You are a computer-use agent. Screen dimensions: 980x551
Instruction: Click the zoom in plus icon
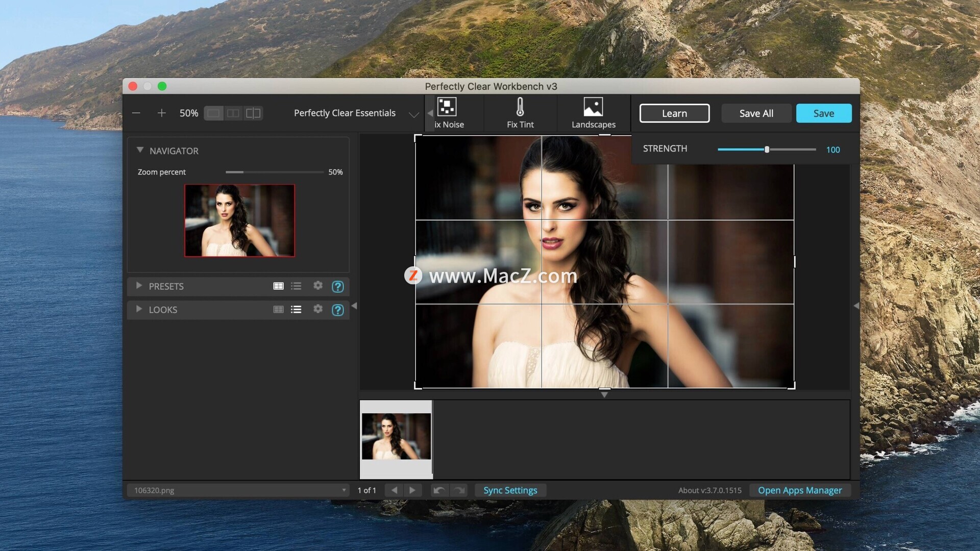(x=161, y=113)
